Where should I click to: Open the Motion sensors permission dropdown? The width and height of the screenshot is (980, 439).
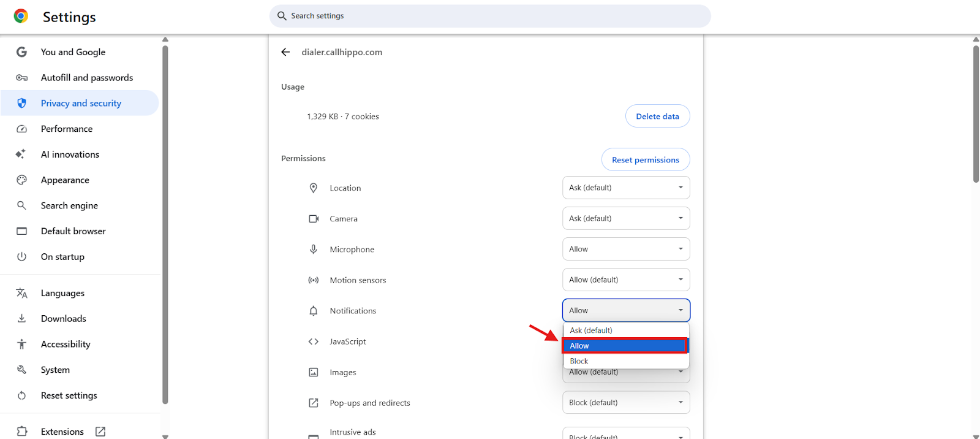(626, 280)
